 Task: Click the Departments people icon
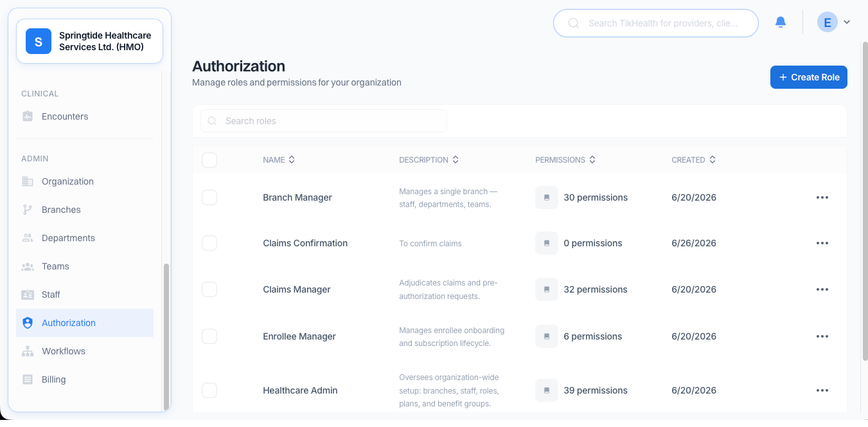click(28, 238)
